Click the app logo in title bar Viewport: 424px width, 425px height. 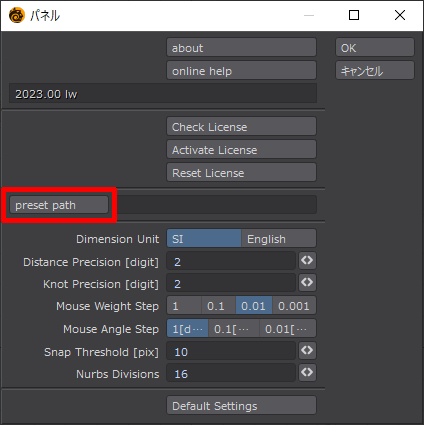pyautogui.click(x=17, y=15)
